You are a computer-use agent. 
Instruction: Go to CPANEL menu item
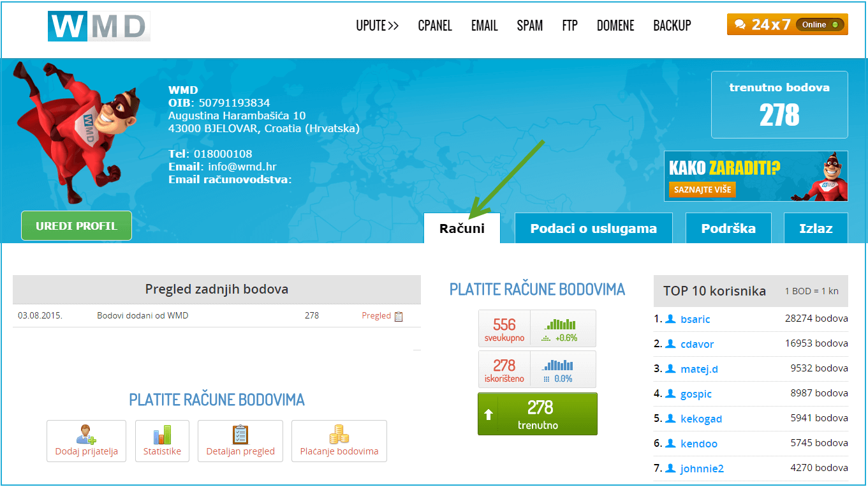coord(435,26)
